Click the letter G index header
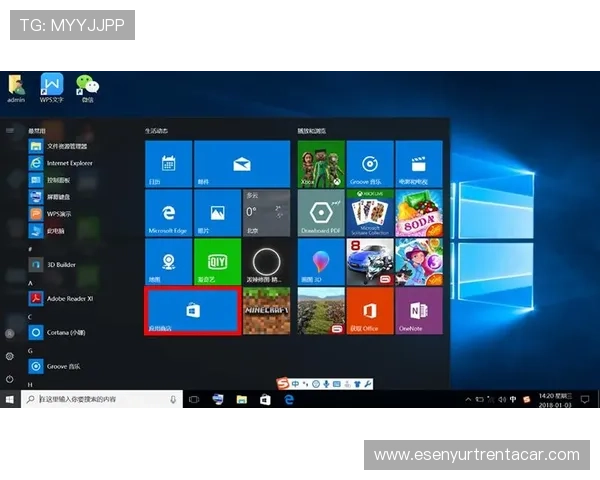The height and width of the screenshot is (480, 600). [30, 351]
